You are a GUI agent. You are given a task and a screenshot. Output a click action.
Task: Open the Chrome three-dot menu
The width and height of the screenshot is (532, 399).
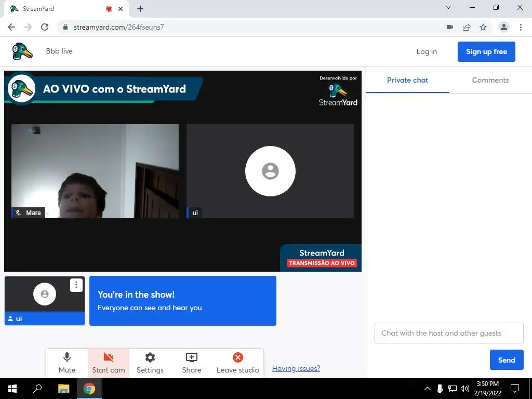click(x=521, y=27)
